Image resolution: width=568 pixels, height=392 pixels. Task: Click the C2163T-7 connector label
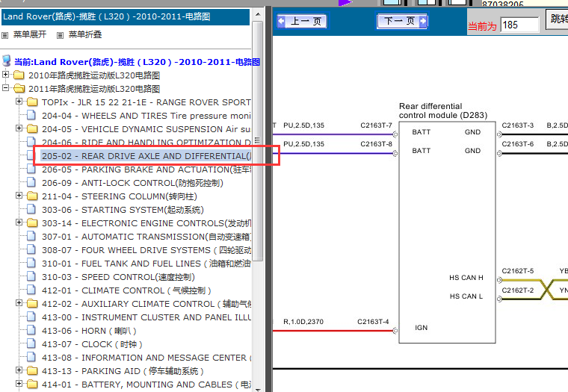(x=376, y=125)
